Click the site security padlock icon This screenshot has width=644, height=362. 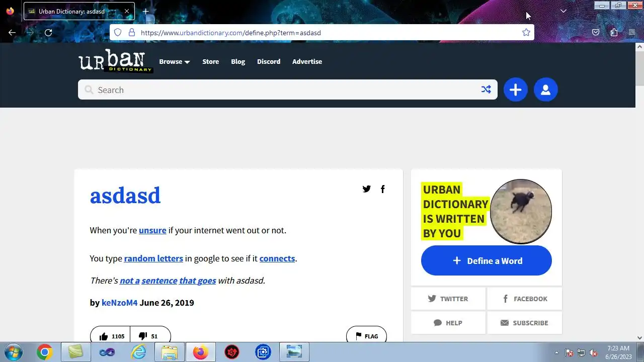(132, 33)
